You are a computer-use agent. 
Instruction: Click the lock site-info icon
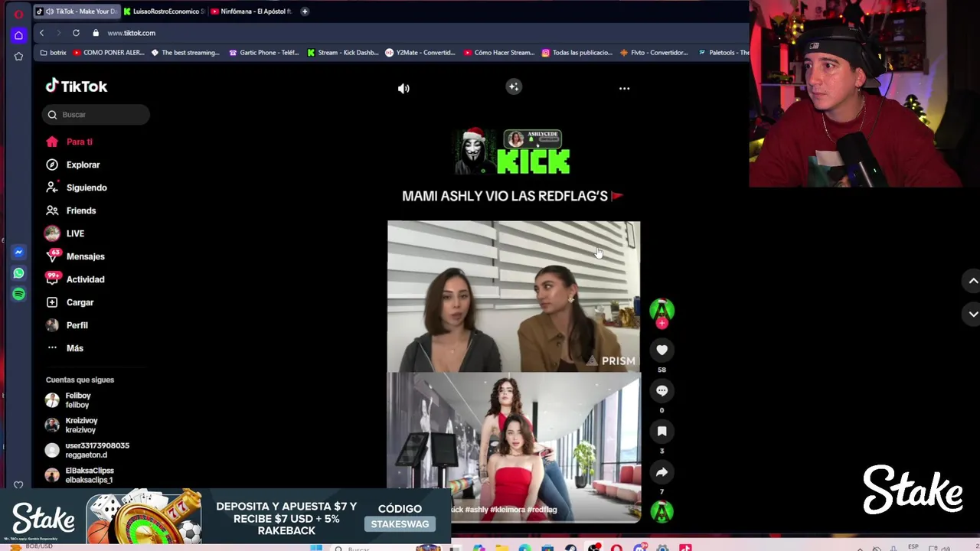coord(96,33)
